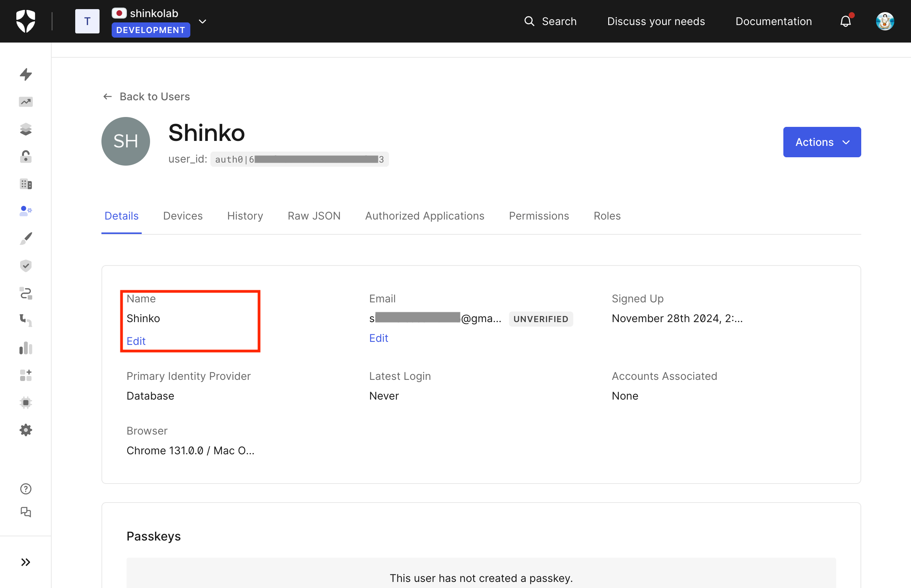Open Security via the shield icon
This screenshot has width=911, height=588.
tap(25, 266)
